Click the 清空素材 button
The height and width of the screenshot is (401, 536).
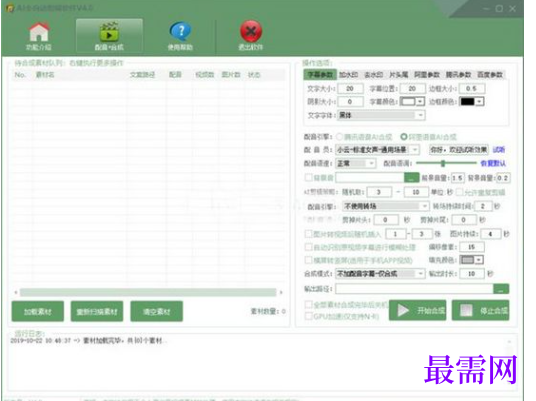click(x=157, y=311)
